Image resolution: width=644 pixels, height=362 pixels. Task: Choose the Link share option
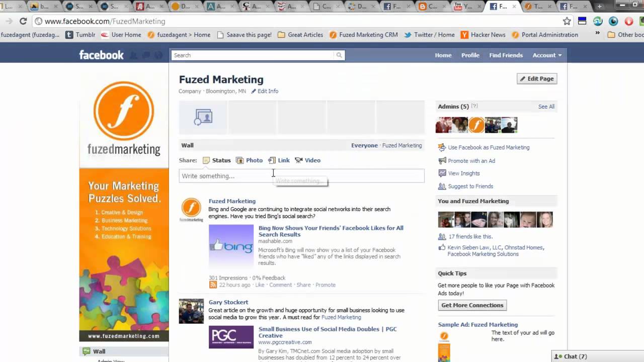pos(279,160)
